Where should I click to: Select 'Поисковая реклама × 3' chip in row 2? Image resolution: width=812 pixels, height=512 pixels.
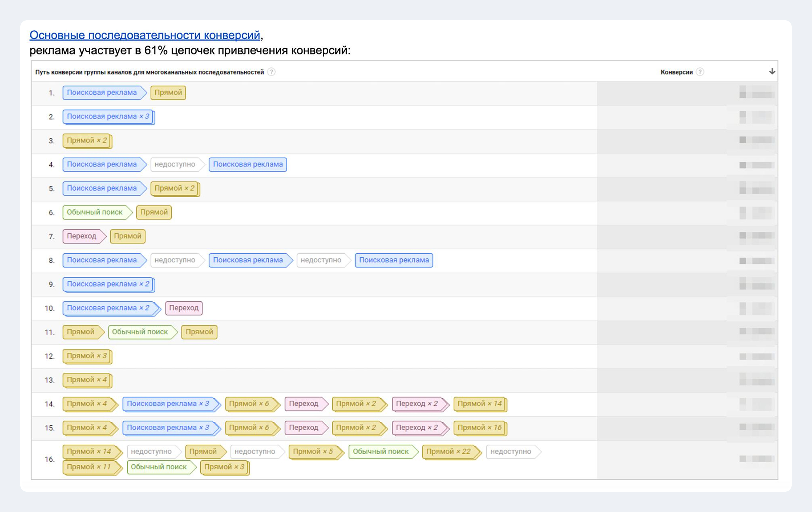coord(108,117)
